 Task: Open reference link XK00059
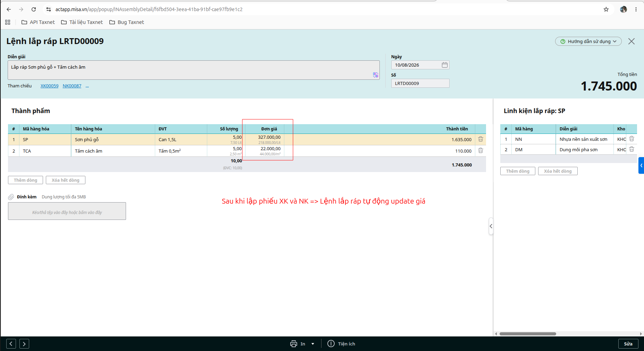[49, 86]
